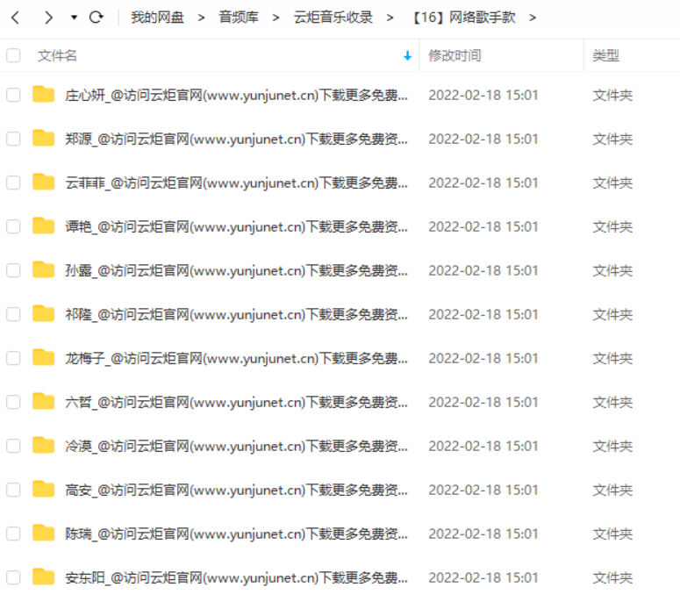Image resolution: width=680 pixels, height=616 pixels.
Task: Open navigation history dropdown triangle
Action: tap(75, 18)
